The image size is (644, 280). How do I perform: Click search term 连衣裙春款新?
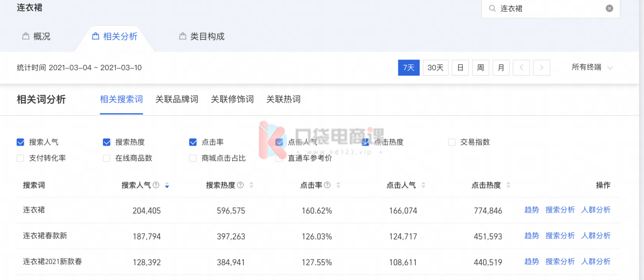click(x=45, y=236)
